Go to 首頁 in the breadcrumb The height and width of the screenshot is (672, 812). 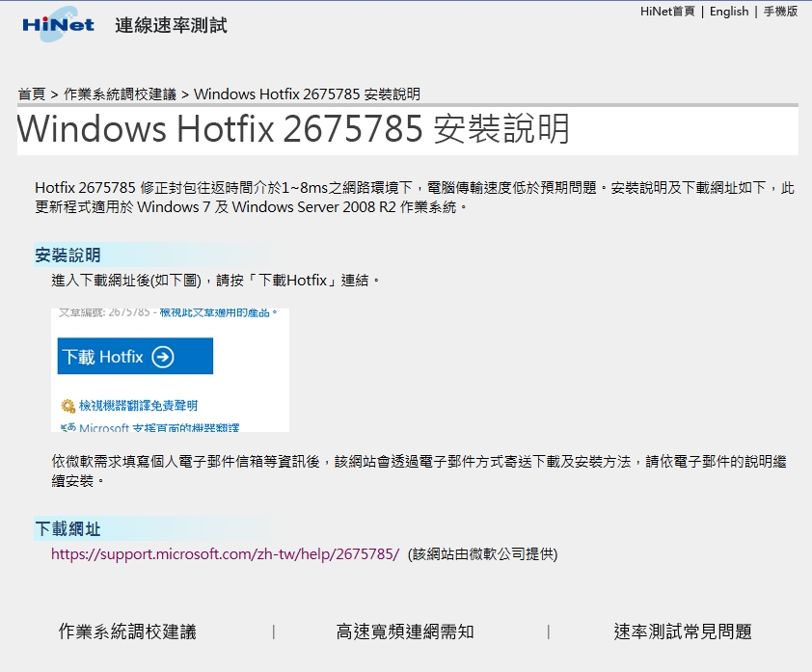(32, 94)
